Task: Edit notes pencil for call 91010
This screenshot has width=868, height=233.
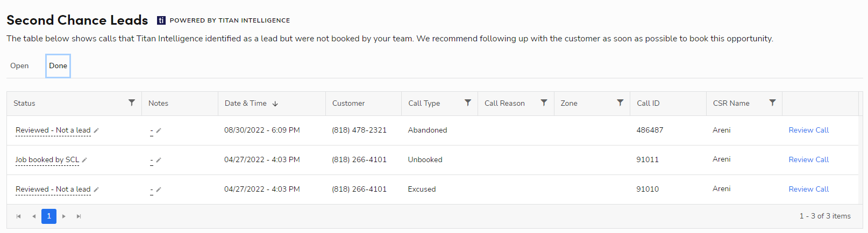Action: pyautogui.click(x=159, y=190)
